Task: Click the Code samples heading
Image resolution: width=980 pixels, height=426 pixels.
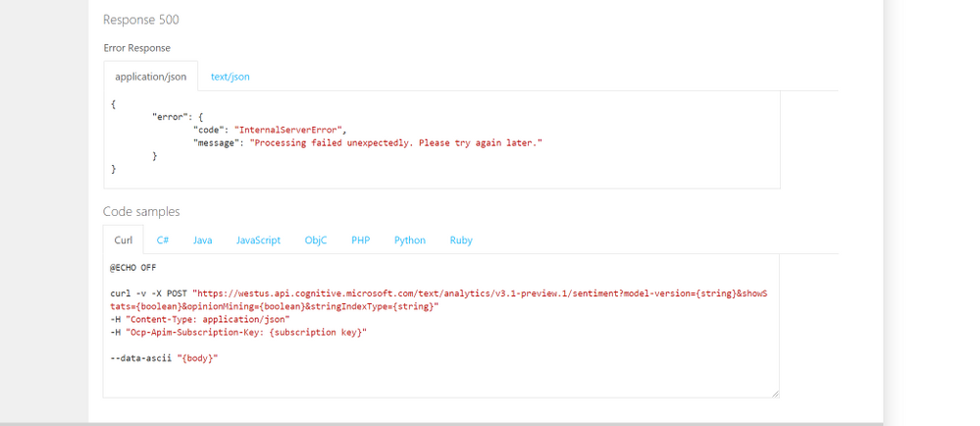Action: pyautogui.click(x=141, y=211)
